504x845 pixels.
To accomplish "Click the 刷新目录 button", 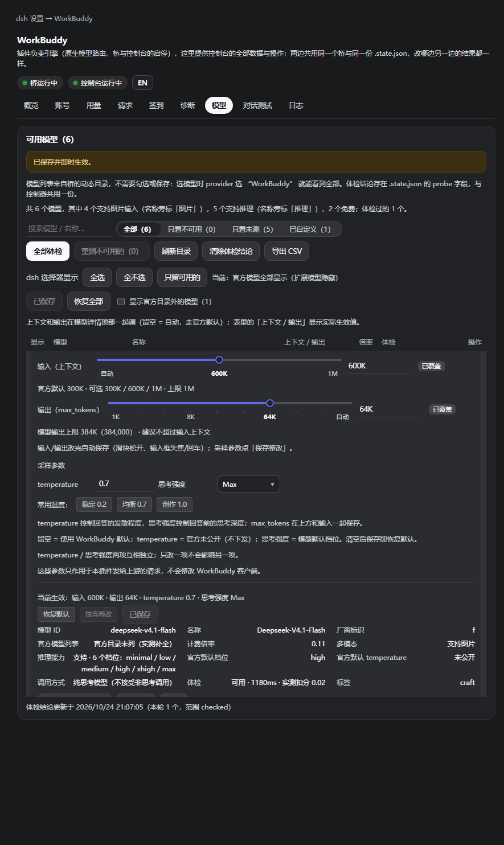I will [x=176, y=251].
